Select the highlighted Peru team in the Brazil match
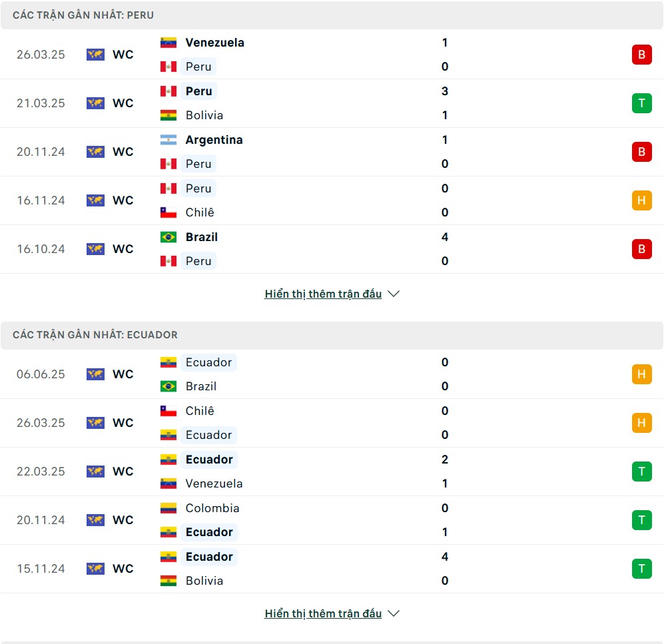This screenshot has height=644, width=664. [x=198, y=261]
